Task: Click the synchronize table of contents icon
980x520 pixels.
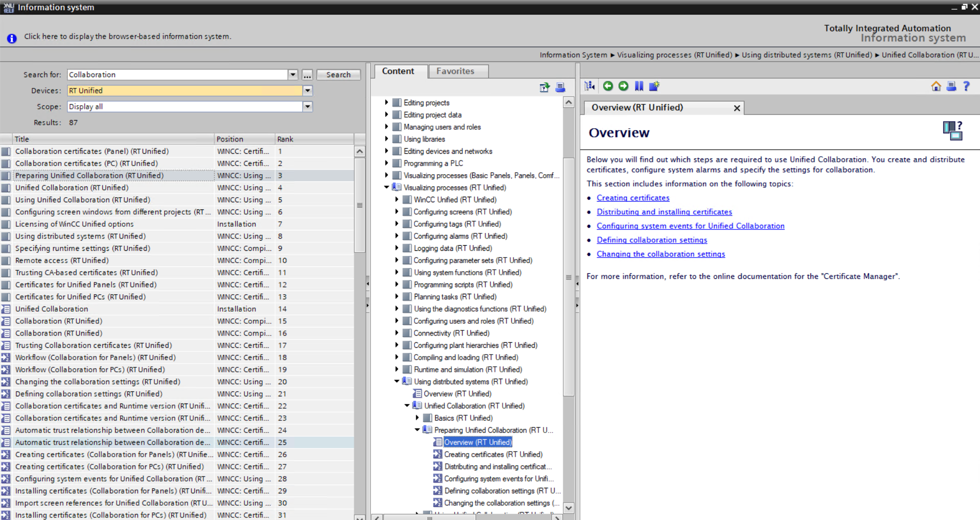Action: [x=590, y=86]
